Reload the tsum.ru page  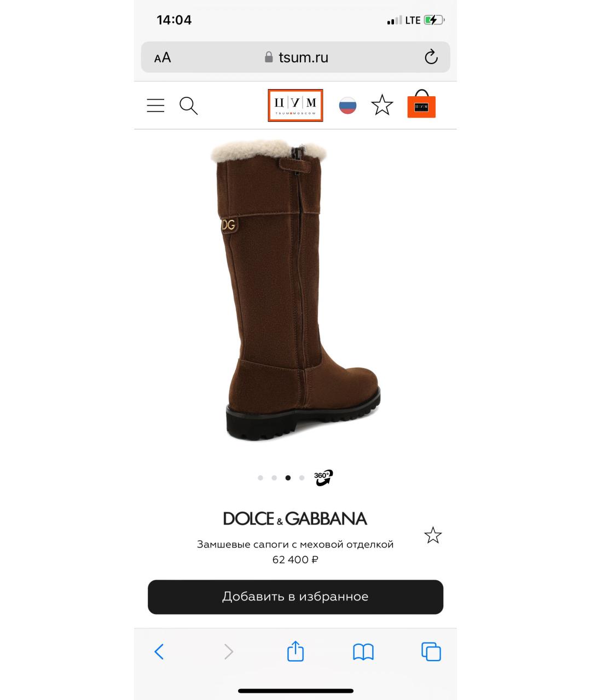[x=431, y=57]
